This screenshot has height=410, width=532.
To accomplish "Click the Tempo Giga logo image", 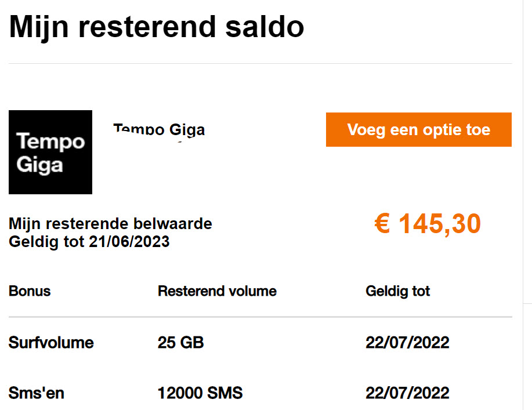I will pos(50,152).
